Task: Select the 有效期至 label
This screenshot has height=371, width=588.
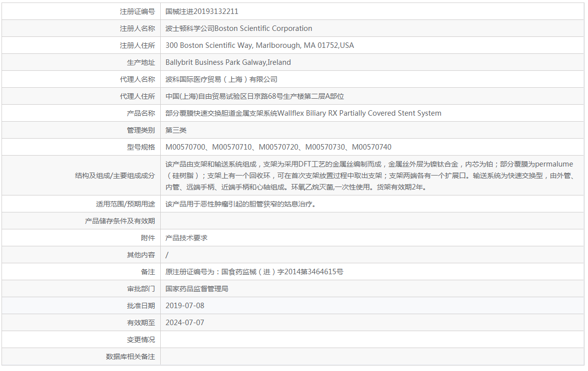Action: click(141, 323)
